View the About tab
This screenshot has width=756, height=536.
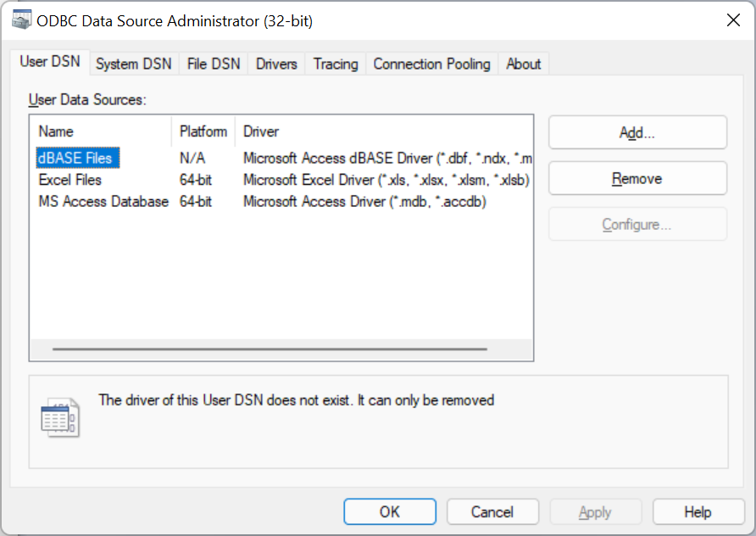coord(524,64)
